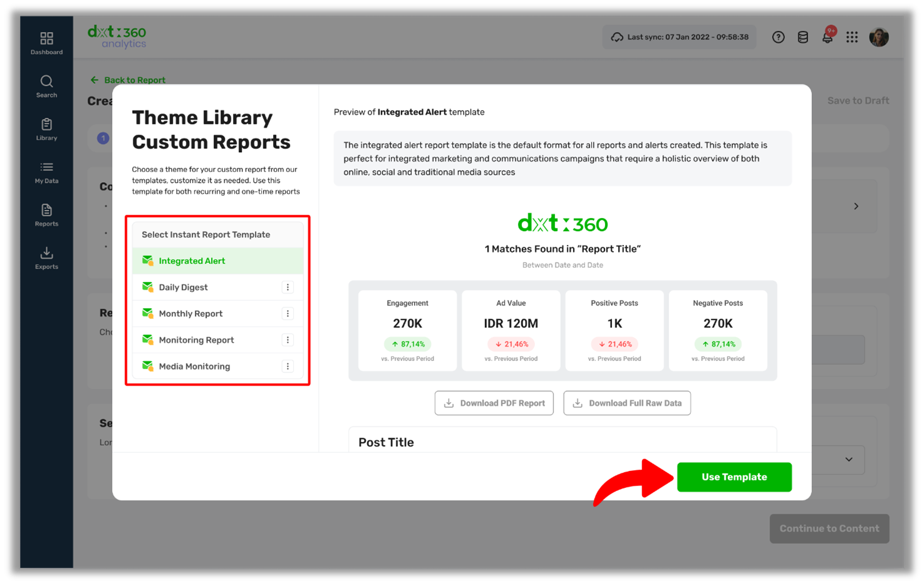Expand the right chevron in background card
This screenshot has width=924, height=585.
point(856,206)
